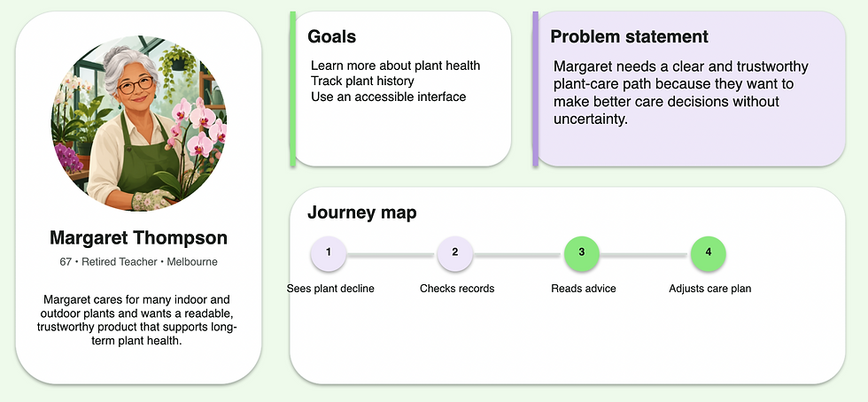
Task: Select the 'Sees plant decline' step label
Action: (330, 289)
